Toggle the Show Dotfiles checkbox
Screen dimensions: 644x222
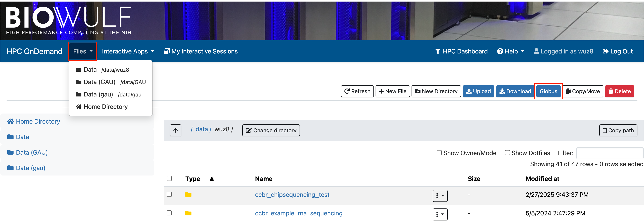pos(507,153)
